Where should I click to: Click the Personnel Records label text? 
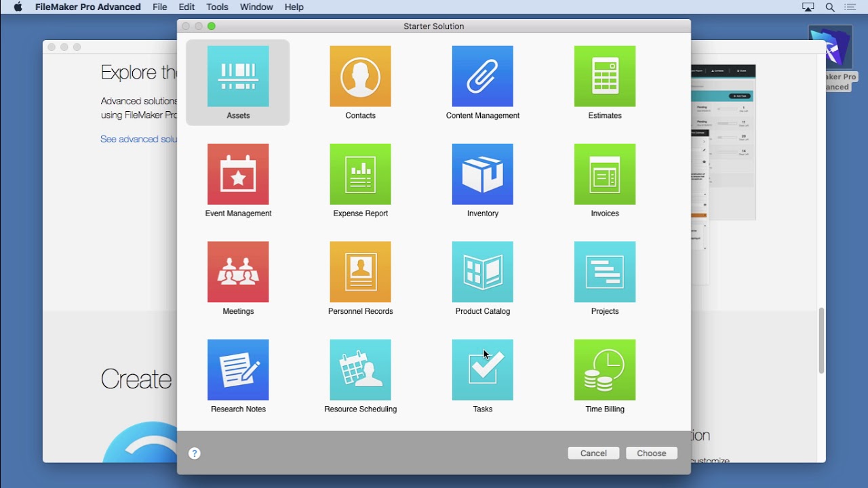tap(360, 312)
